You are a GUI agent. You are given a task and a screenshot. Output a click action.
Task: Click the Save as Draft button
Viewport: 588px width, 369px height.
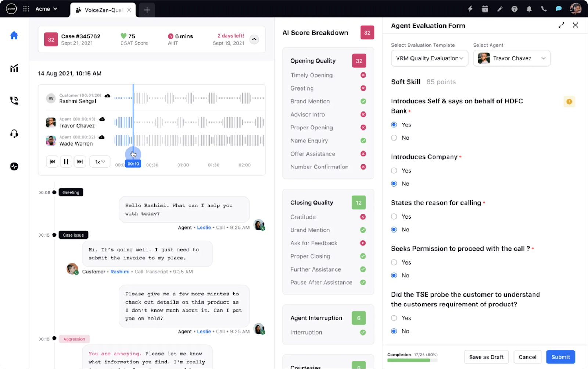486,357
